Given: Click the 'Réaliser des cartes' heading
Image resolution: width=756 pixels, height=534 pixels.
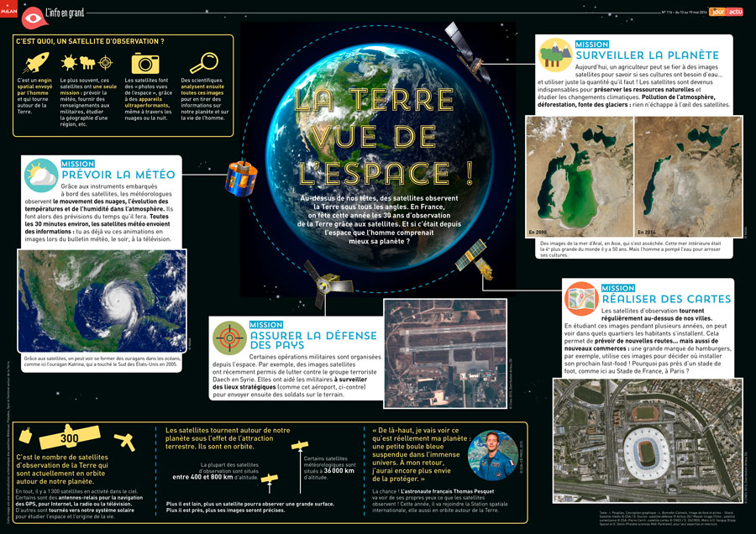Looking at the screenshot, I should (x=666, y=299).
